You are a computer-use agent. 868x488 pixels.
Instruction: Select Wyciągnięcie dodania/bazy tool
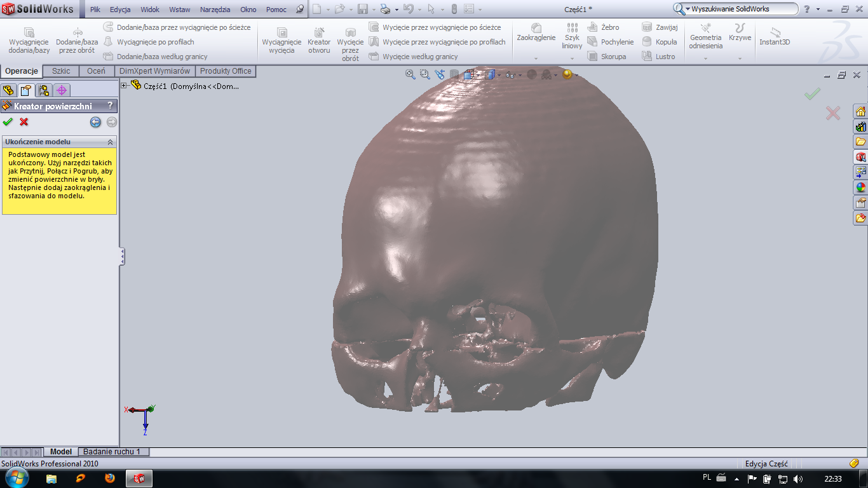click(x=29, y=40)
